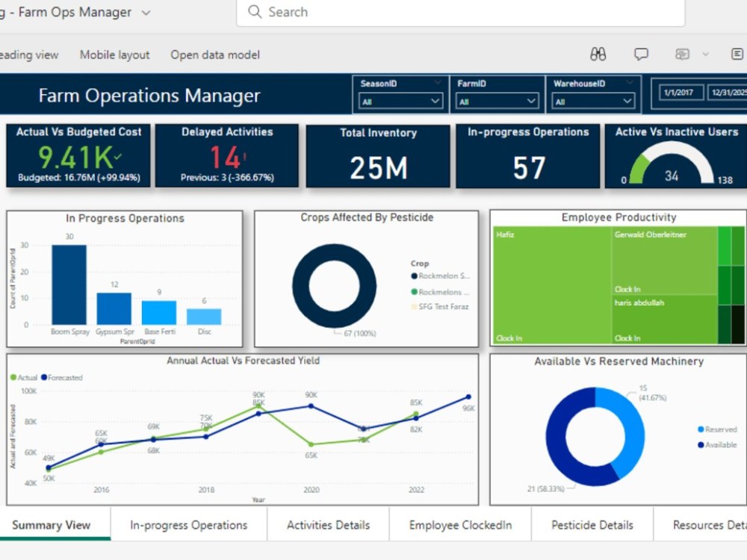
Task: Click the 67 (100%) donut label
Action: pyautogui.click(x=360, y=333)
